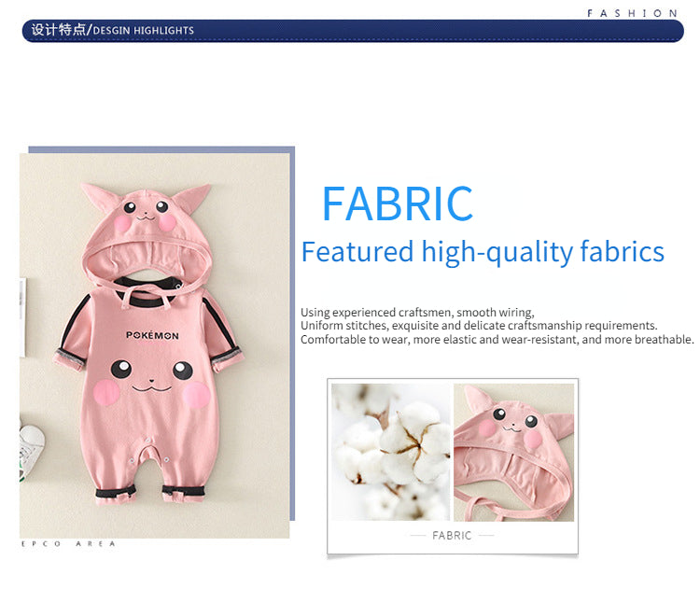Image resolution: width=700 pixels, height=589 pixels.
Task: Click the large blue FABRIC heading
Action: pyautogui.click(x=397, y=204)
